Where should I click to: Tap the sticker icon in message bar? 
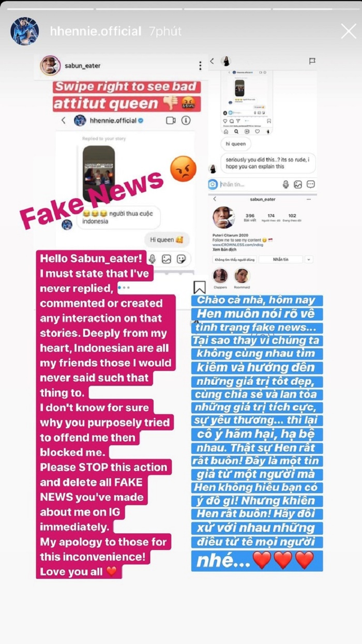click(x=181, y=259)
